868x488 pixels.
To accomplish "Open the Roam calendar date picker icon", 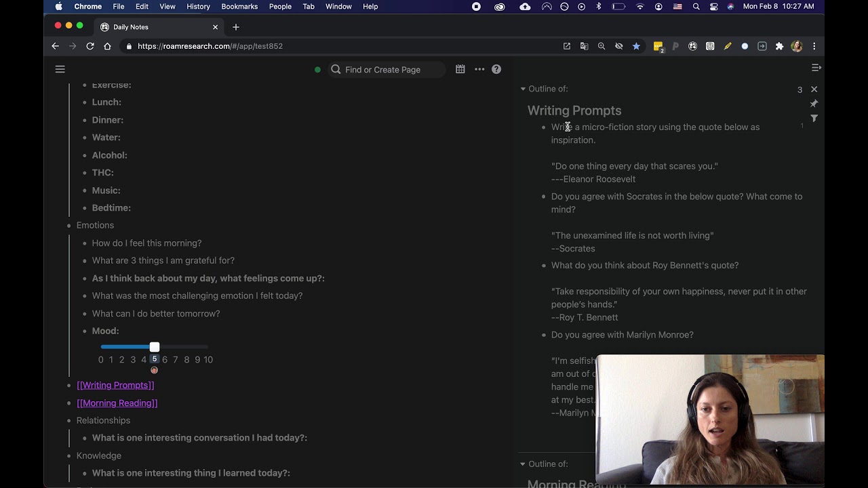I will 460,69.
